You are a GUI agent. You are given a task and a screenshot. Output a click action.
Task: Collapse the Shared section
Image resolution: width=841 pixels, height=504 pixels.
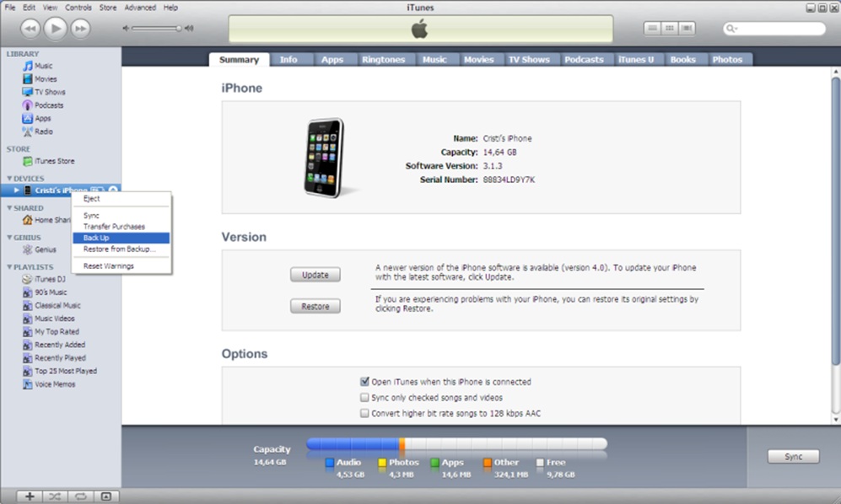9,207
